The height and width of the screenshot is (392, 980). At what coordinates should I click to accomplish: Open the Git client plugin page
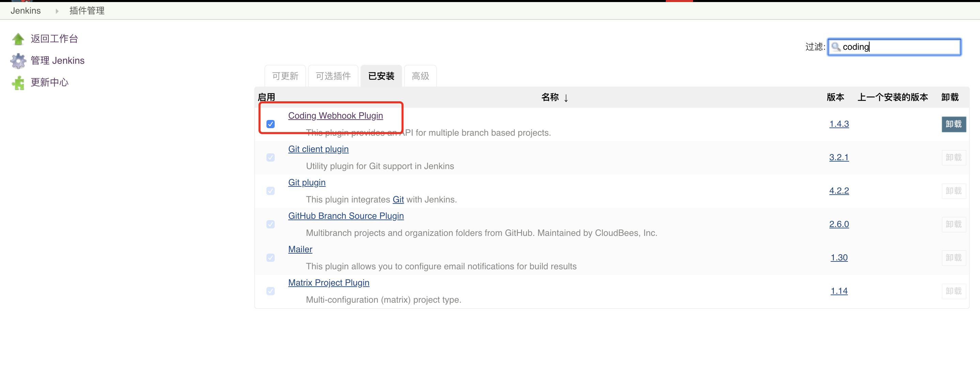(318, 149)
